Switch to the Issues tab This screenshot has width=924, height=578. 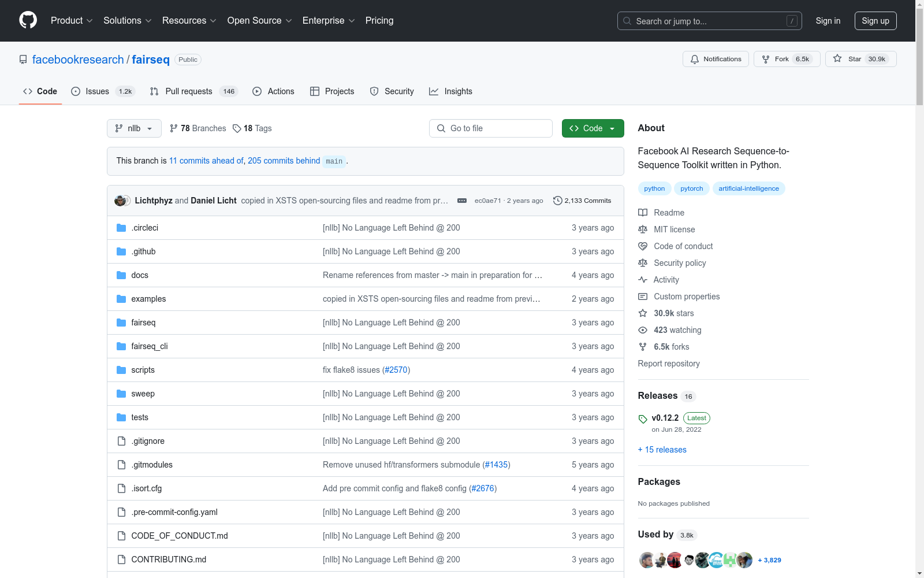tap(97, 91)
